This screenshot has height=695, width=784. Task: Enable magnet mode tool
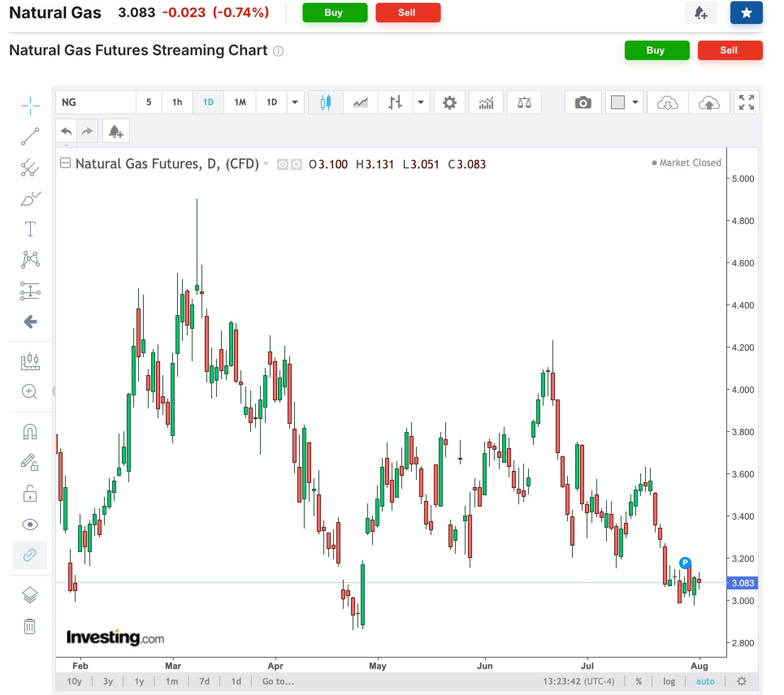[x=30, y=432]
